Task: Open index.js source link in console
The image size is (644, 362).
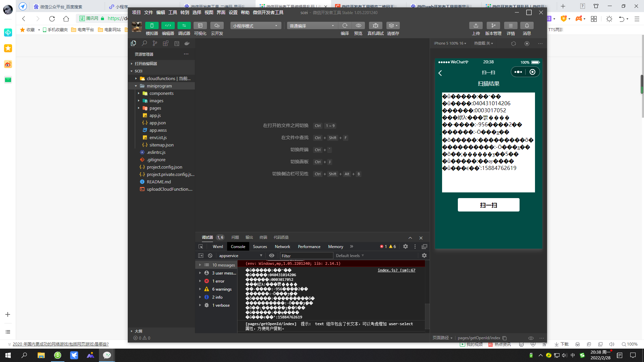Action: pos(396,270)
